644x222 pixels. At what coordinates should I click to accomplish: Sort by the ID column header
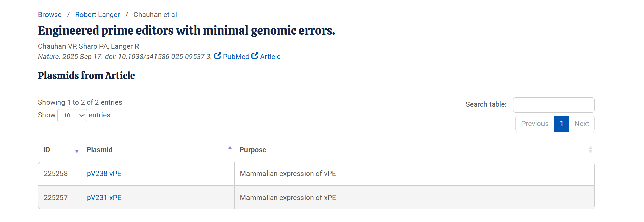click(x=47, y=150)
